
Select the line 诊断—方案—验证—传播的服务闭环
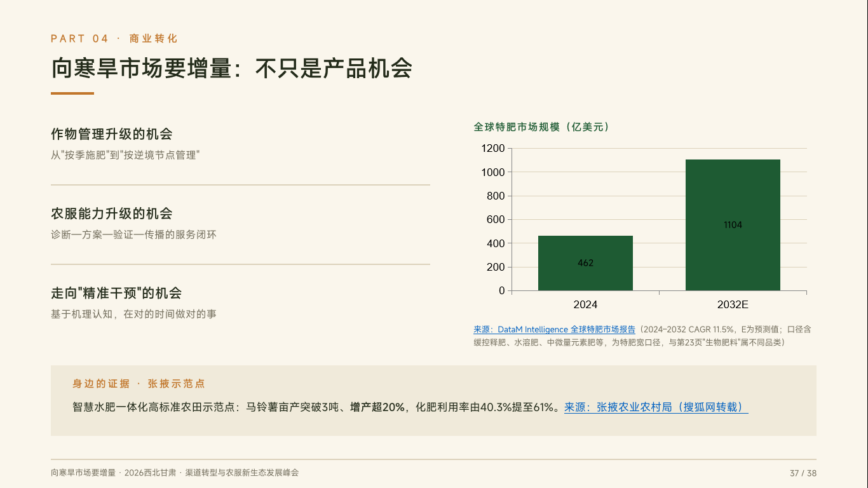coord(133,234)
